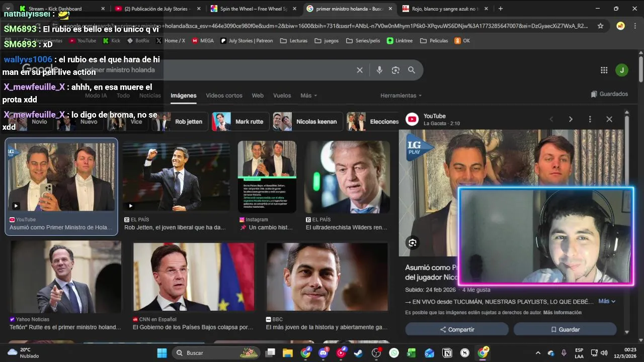Image resolution: width=644 pixels, height=362 pixels.
Task: Switch to the Rojo, blanco y sangre azul tab
Action: pyautogui.click(x=445, y=9)
